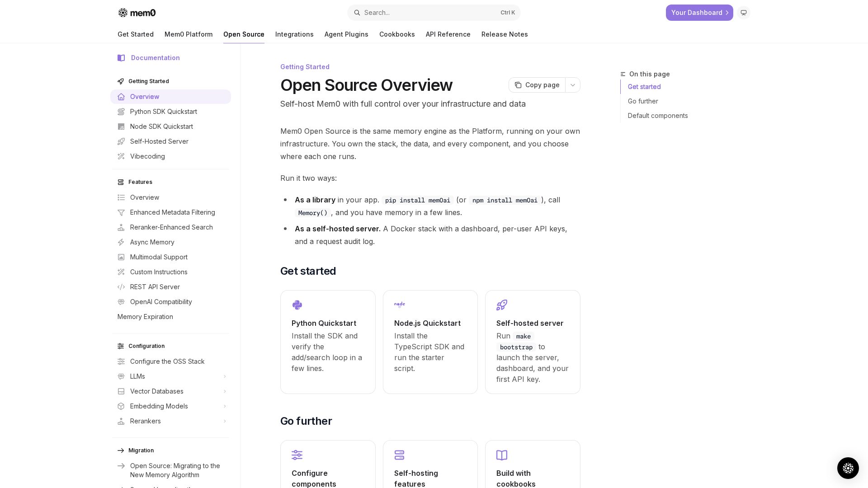Click the Multimodal Support image icon
The height and width of the screenshot is (488, 868).
coord(121,257)
